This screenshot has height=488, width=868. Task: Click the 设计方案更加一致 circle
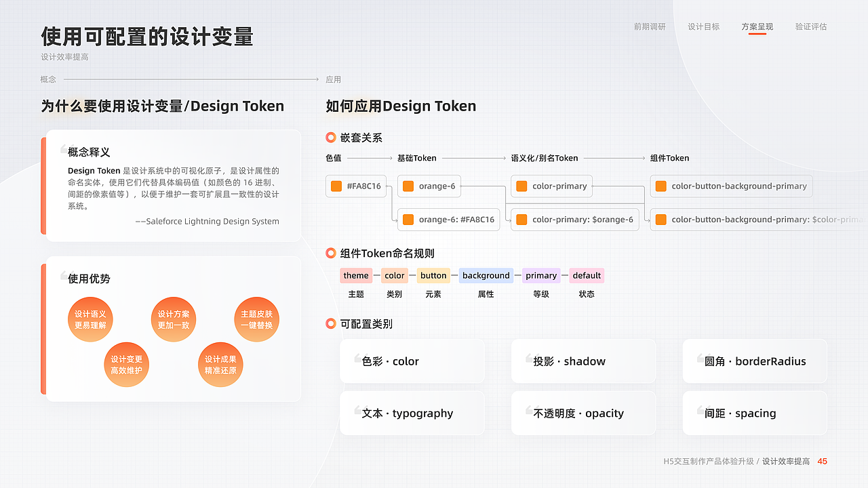pos(174,319)
